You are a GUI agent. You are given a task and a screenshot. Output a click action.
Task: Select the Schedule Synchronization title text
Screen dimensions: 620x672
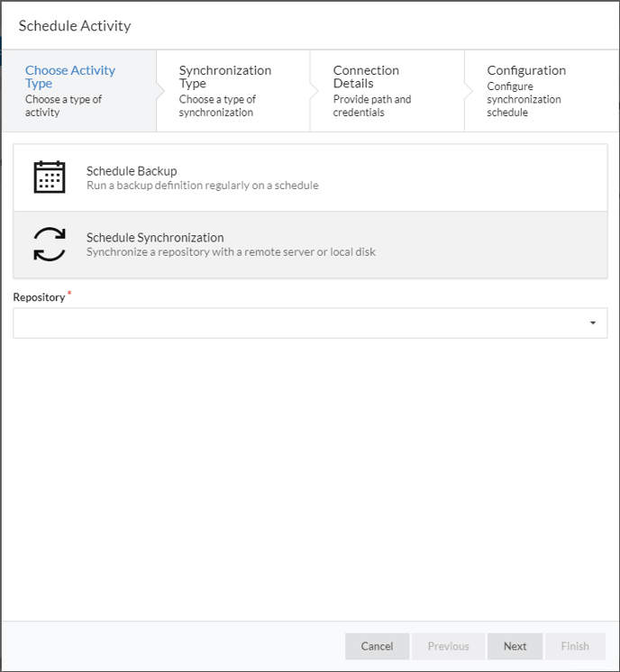(155, 238)
